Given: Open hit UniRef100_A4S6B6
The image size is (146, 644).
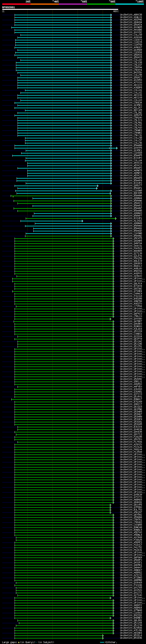Looking at the screenshot, I should click(x=131, y=30).
